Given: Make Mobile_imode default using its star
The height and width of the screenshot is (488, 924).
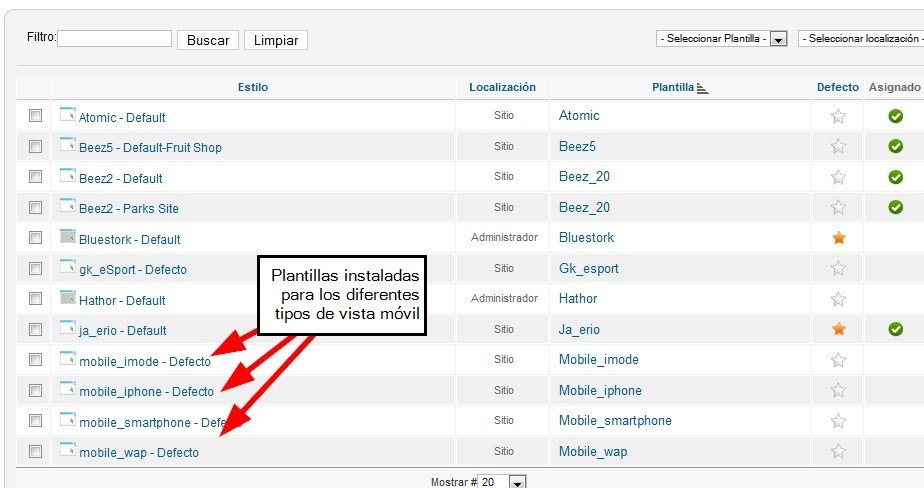Looking at the screenshot, I should tap(838, 360).
